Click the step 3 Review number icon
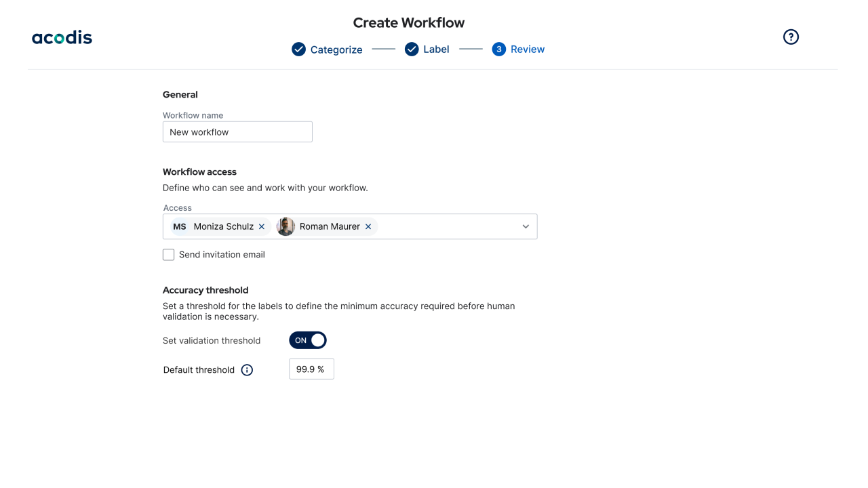 pyautogui.click(x=499, y=49)
